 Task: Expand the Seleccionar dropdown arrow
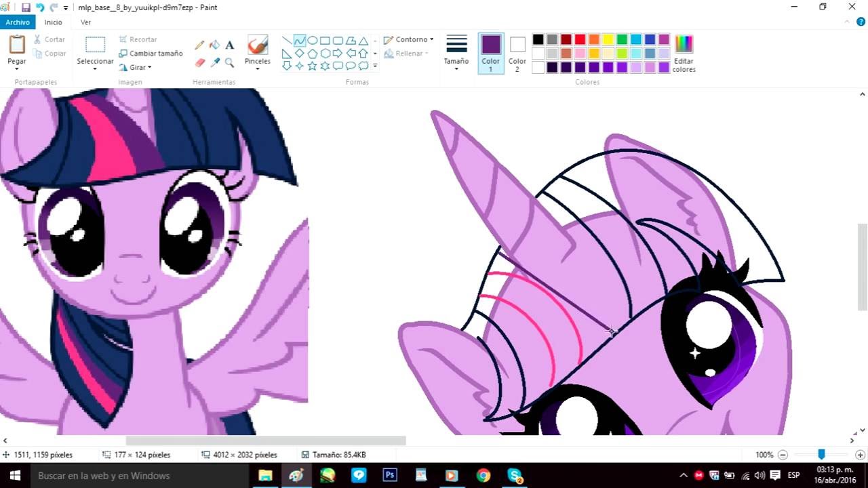pos(95,69)
